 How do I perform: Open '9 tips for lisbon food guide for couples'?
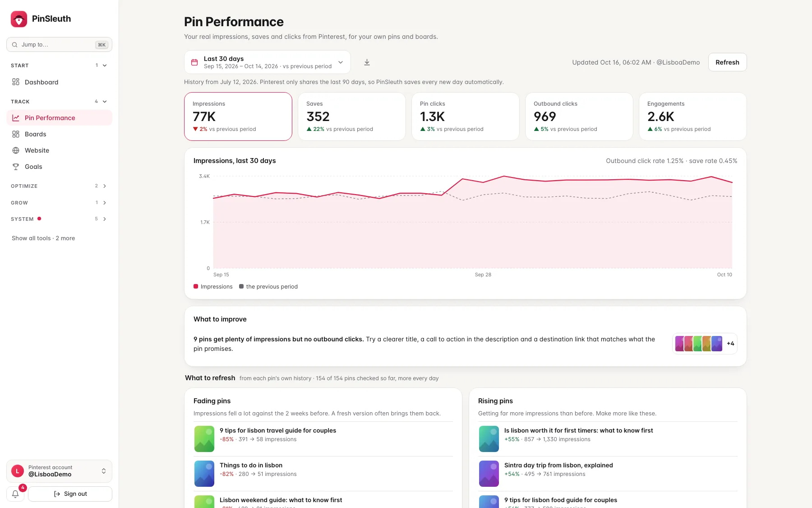[x=561, y=500]
